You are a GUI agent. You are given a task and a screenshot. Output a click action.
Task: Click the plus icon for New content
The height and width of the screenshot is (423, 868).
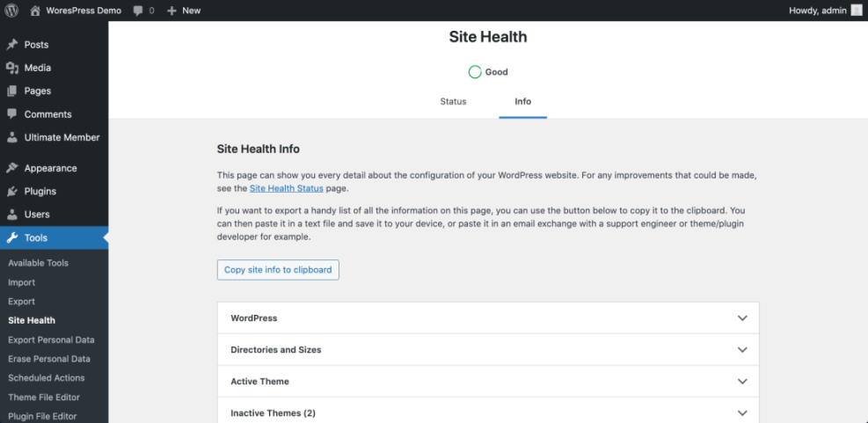171,11
